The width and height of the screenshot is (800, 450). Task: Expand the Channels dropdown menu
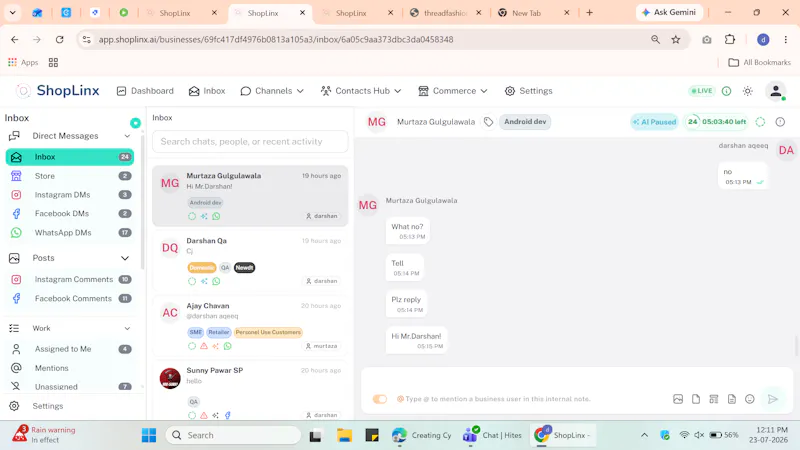272,91
